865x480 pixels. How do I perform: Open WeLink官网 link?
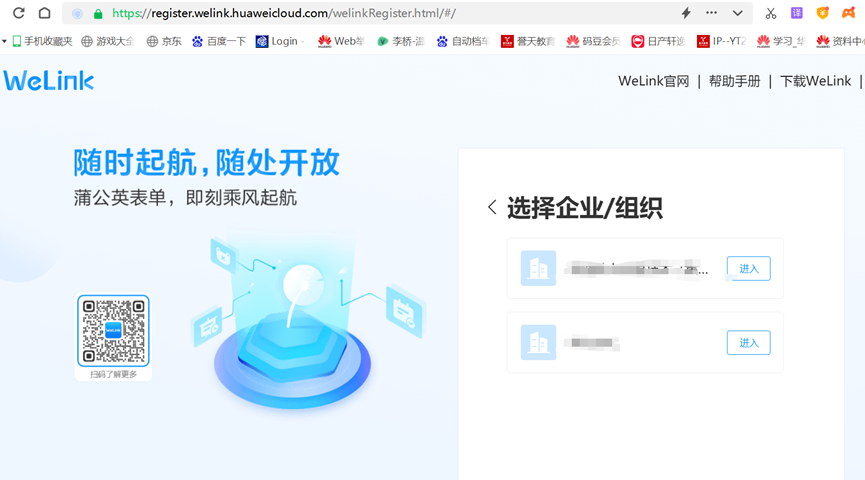[654, 81]
